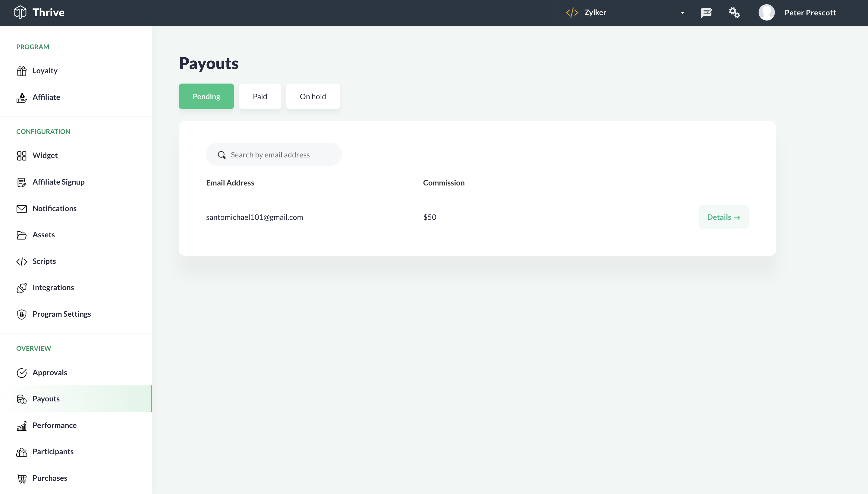868x494 pixels.
Task: Switch to the Paid tab
Action: click(x=260, y=97)
